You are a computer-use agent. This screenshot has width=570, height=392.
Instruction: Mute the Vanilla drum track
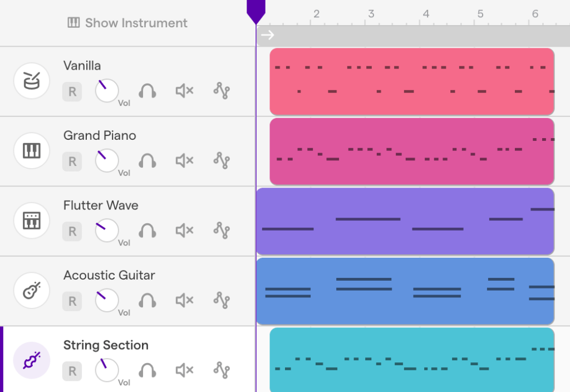(184, 91)
